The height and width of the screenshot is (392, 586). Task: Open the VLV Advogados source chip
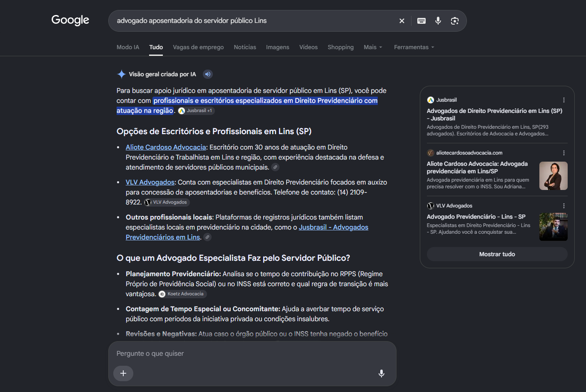(167, 202)
